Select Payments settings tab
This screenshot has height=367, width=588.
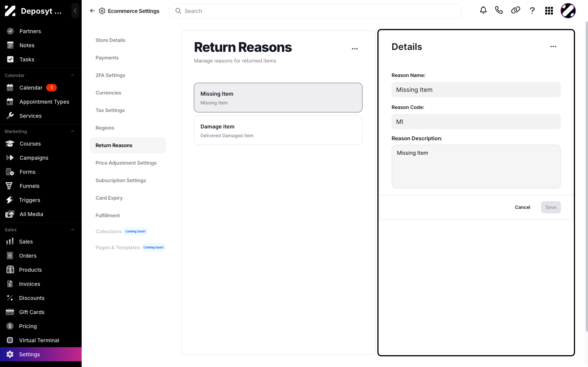[107, 58]
